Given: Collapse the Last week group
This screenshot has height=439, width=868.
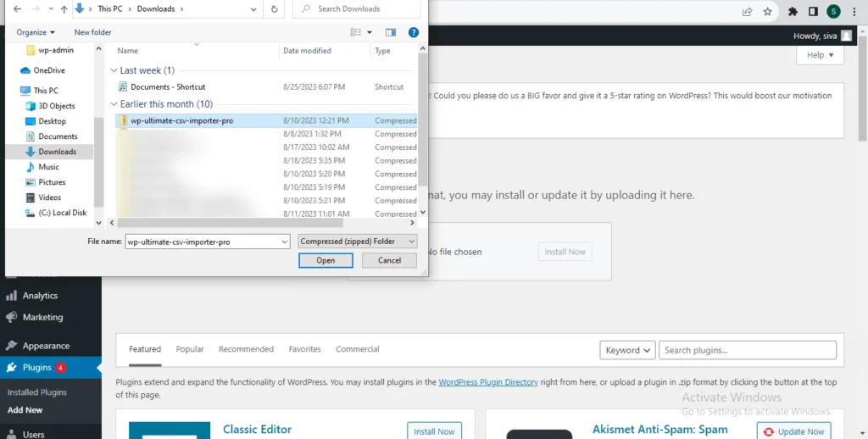Looking at the screenshot, I should tap(115, 70).
